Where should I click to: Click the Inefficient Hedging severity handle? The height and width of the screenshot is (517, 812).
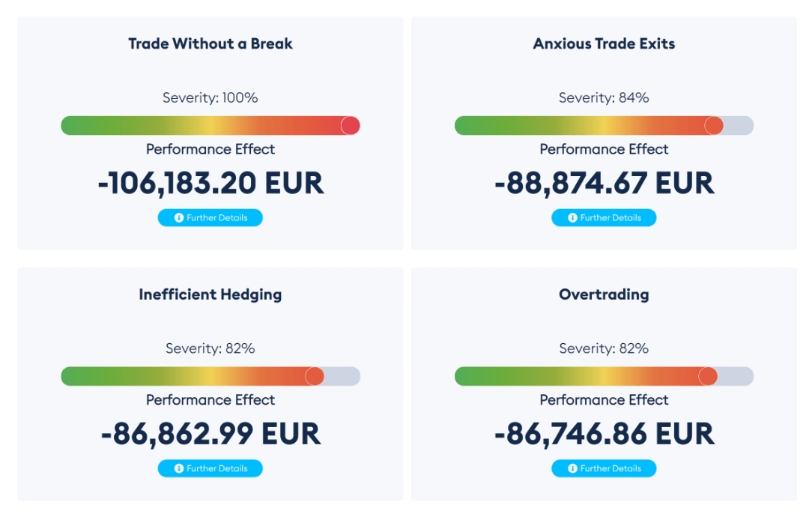[x=315, y=376]
